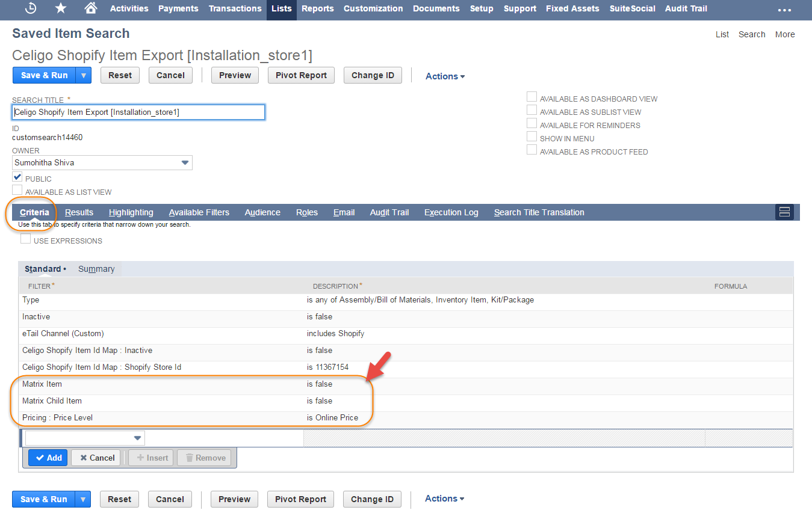Open the Search Title Translation tab
This screenshot has width=812, height=522.
pyautogui.click(x=539, y=212)
